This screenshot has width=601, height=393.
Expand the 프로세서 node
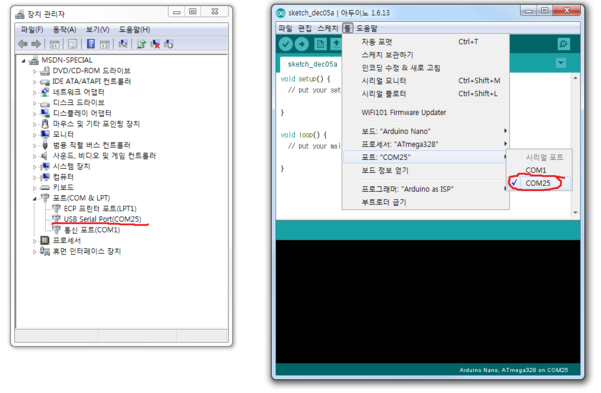click(x=34, y=241)
